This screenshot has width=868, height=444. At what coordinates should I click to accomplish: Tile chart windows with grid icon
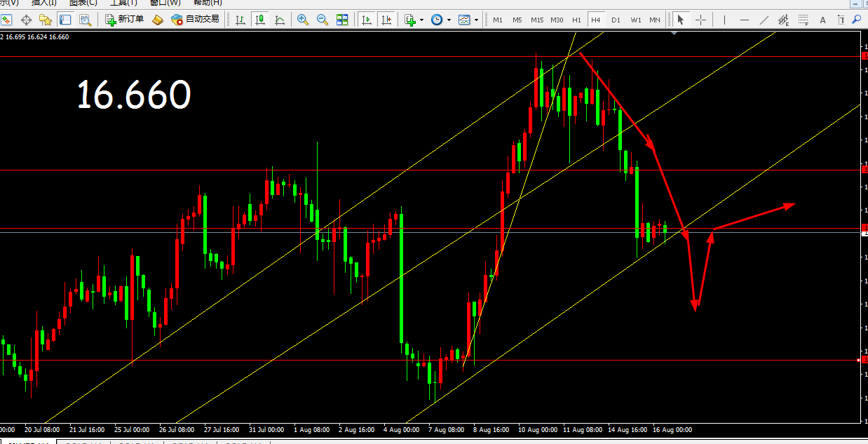(342, 20)
